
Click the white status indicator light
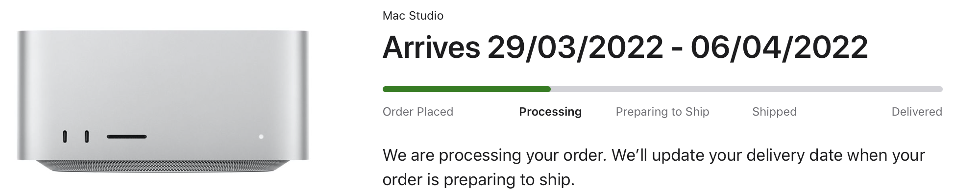click(261, 137)
